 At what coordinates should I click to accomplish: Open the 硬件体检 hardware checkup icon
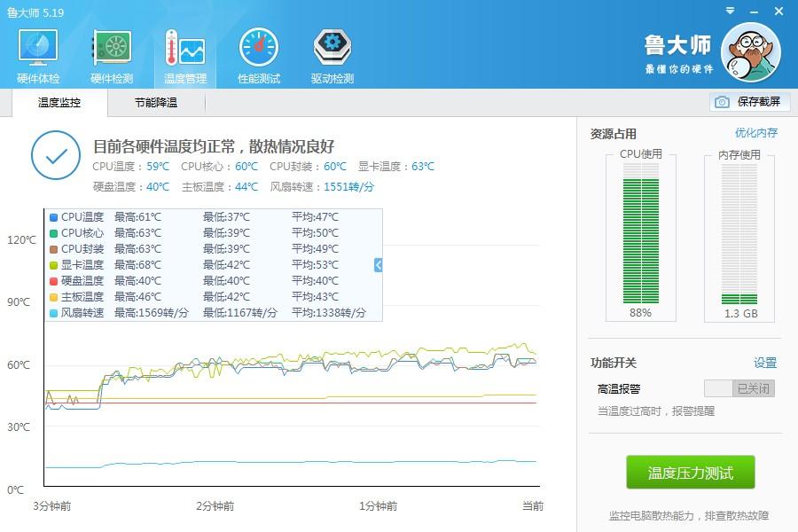[38, 47]
